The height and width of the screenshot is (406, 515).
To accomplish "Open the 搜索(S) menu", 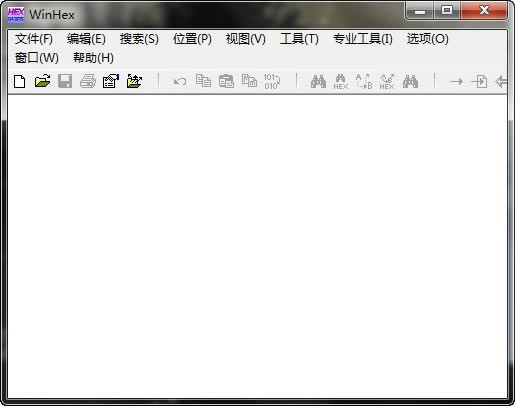I will coord(139,39).
